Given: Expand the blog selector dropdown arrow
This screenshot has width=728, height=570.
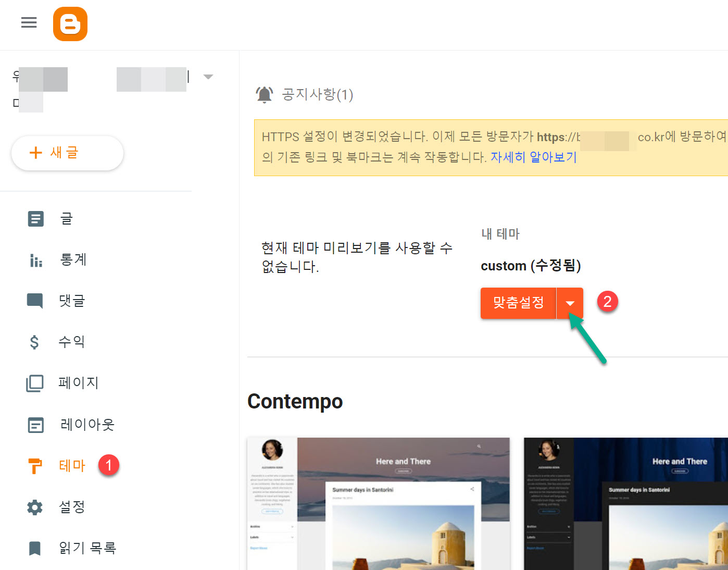Looking at the screenshot, I should [x=208, y=77].
